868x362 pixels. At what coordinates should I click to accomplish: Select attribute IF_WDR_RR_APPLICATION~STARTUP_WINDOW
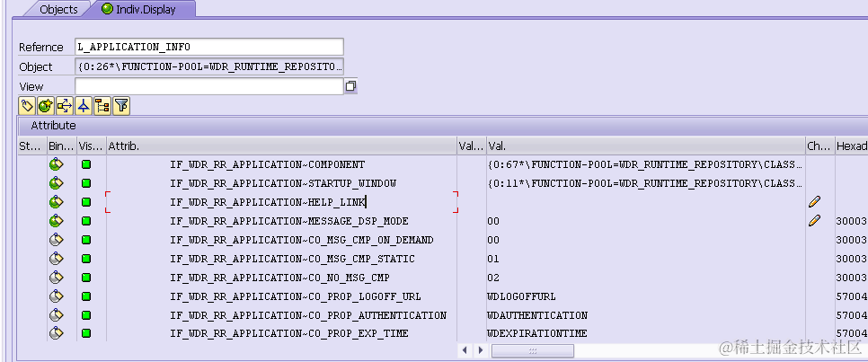click(283, 183)
